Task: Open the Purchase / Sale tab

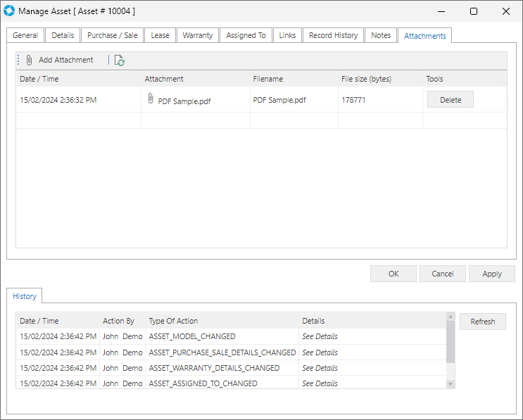Action: [112, 35]
